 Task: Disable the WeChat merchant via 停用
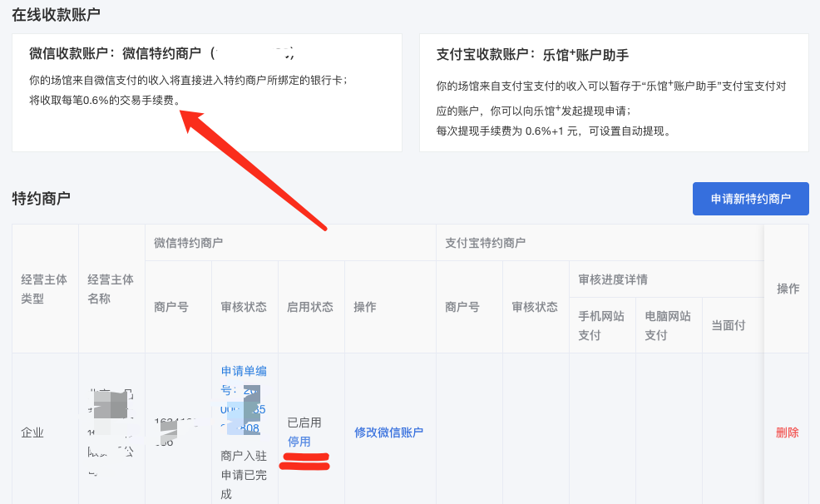[x=299, y=442]
